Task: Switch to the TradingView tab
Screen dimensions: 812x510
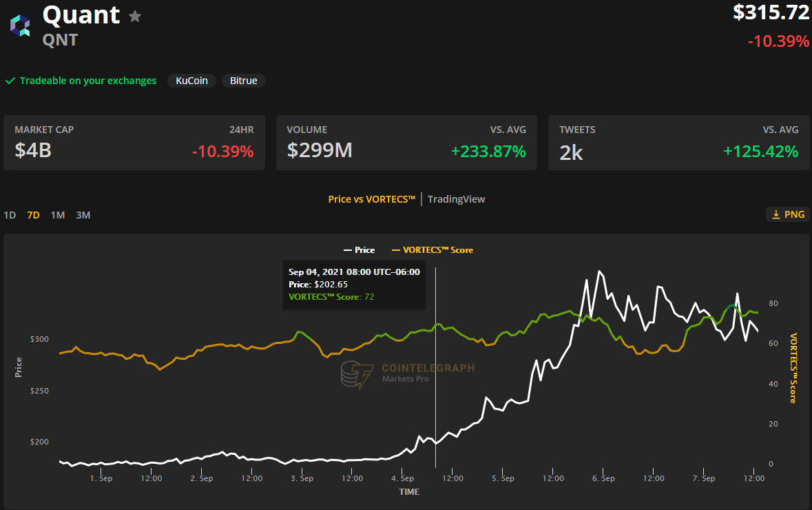Action: click(x=456, y=199)
